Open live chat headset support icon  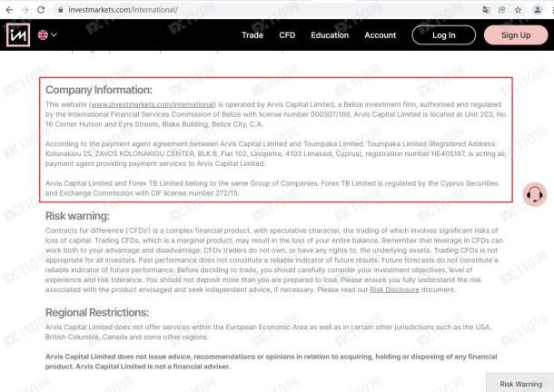click(x=535, y=194)
